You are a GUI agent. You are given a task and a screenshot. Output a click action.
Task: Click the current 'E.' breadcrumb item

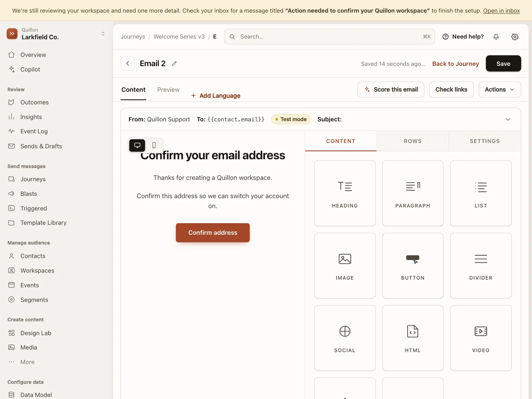tap(215, 37)
